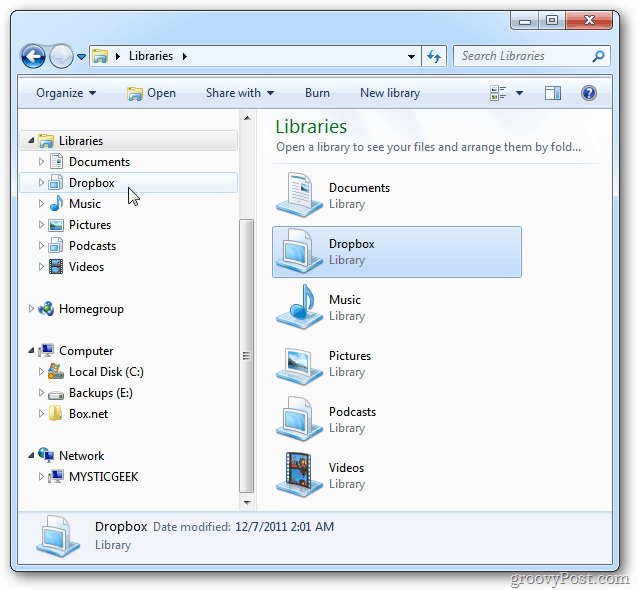This screenshot has width=638, height=590.
Task: Open Help with the question mark icon
Action: point(588,93)
